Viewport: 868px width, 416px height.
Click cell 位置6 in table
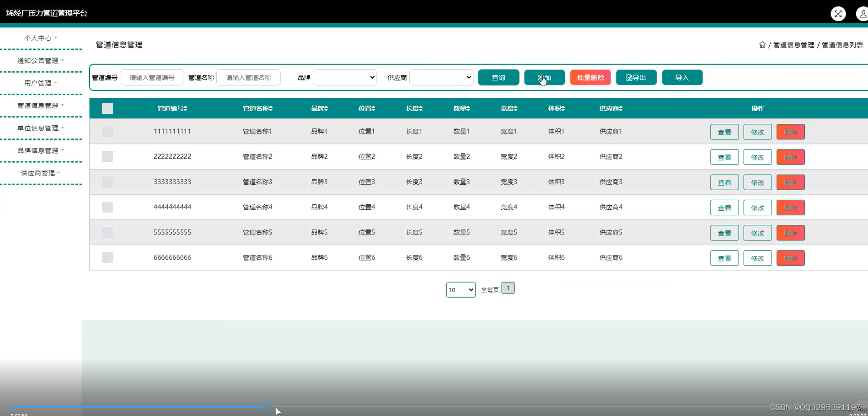point(367,257)
